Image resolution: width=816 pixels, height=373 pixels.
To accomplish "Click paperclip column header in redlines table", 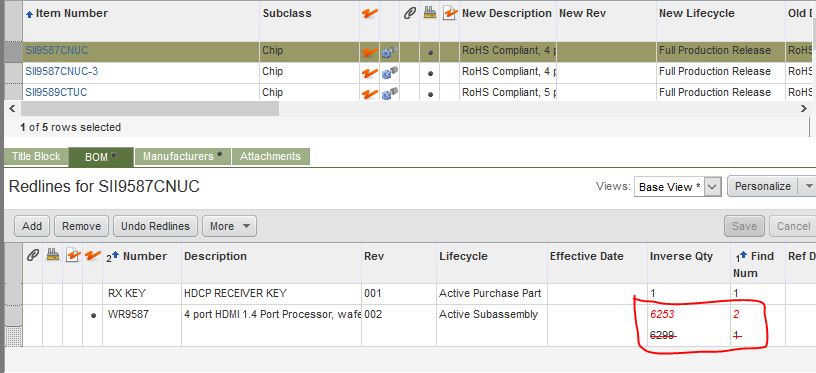I will [33, 255].
